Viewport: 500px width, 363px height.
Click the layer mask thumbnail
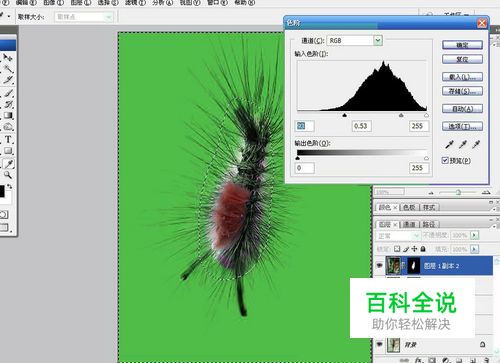[x=414, y=266]
